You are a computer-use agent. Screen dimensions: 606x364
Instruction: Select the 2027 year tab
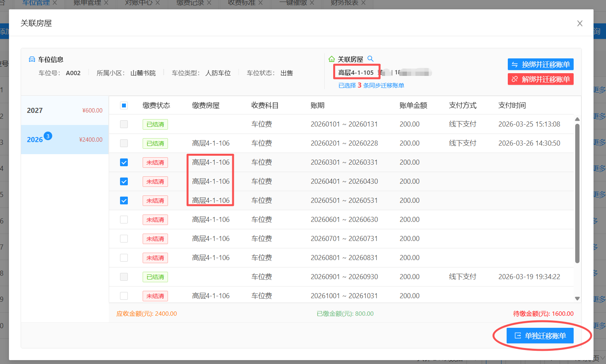pyautogui.click(x=64, y=111)
